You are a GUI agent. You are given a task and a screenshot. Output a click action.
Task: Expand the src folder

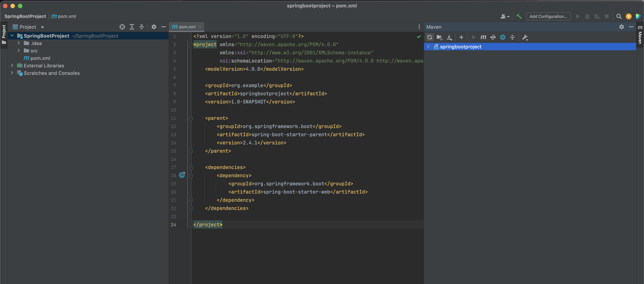[18, 51]
